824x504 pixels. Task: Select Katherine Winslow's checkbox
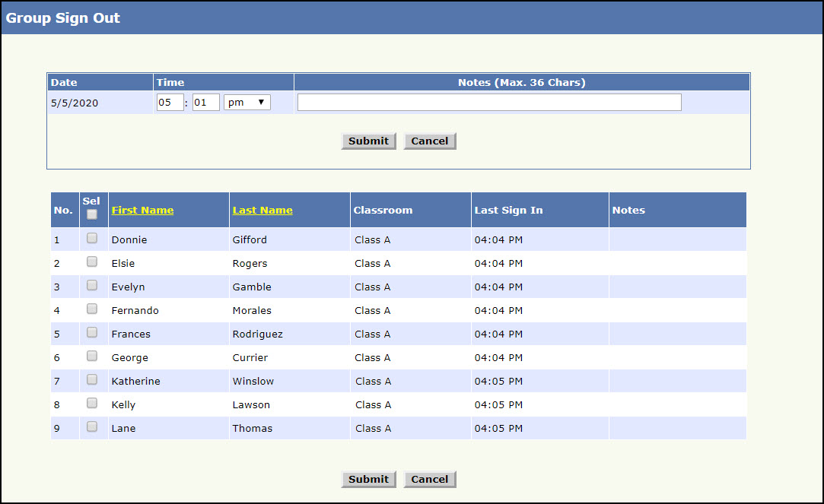pos(92,379)
